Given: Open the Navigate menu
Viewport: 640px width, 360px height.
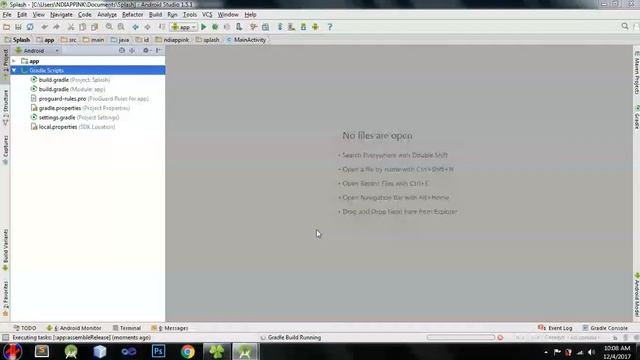Looking at the screenshot, I should pos(61,15).
